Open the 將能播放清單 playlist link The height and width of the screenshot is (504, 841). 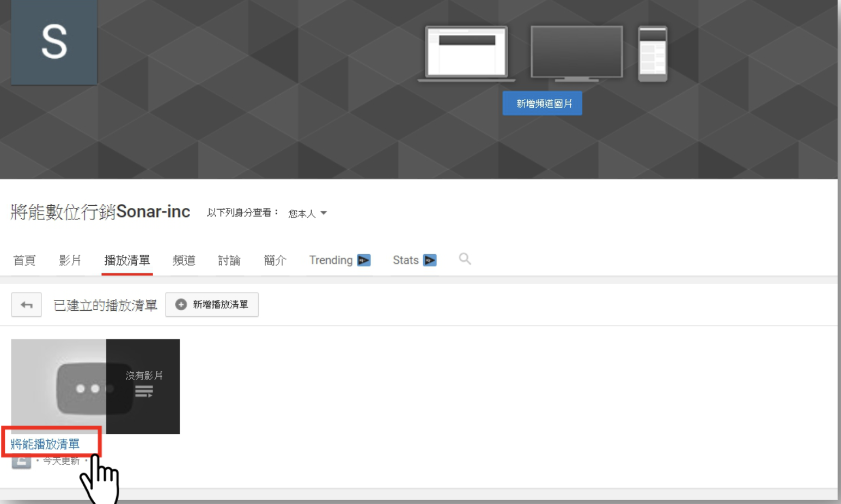pyautogui.click(x=45, y=444)
